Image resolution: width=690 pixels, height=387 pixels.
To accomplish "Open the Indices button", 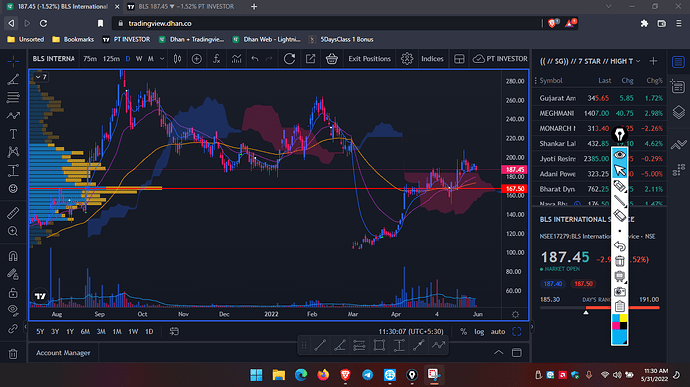I will [432, 59].
